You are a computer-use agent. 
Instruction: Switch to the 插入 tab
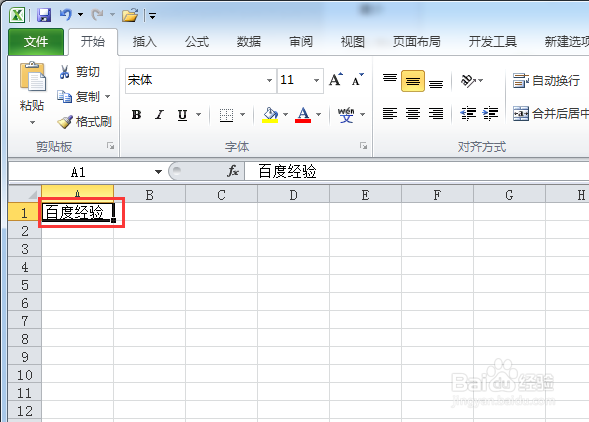coord(145,41)
